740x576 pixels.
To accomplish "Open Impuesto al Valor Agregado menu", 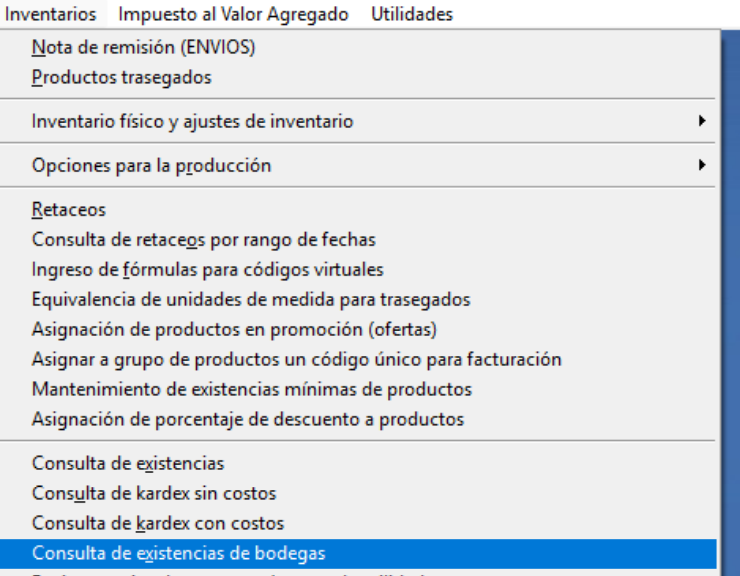I will (233, 14).
